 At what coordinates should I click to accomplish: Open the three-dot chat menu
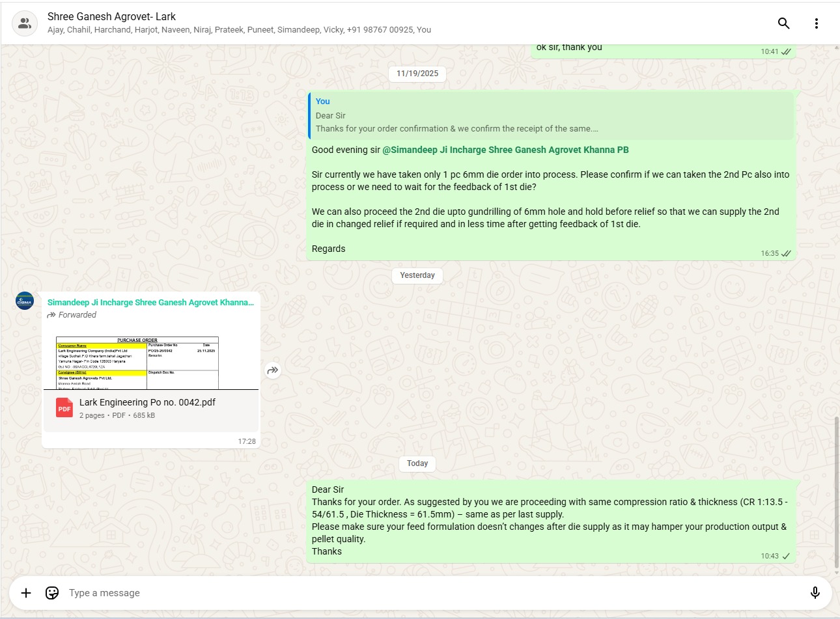point(816,23)
